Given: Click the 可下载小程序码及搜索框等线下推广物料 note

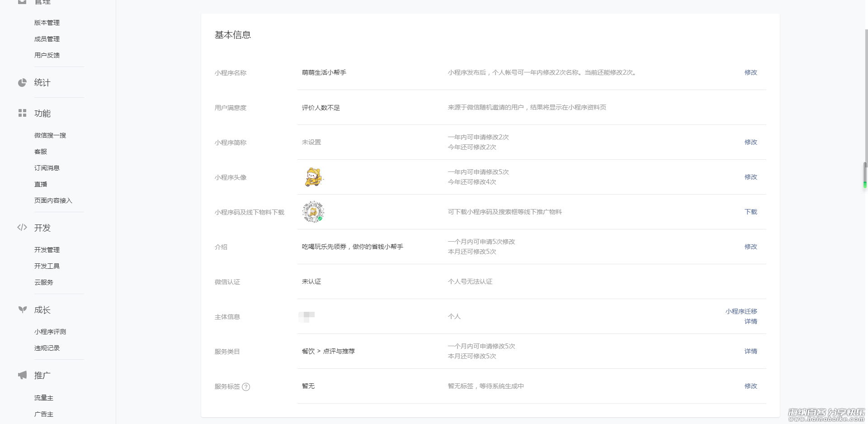Looking at the screenshot, I should coord(505,212).
